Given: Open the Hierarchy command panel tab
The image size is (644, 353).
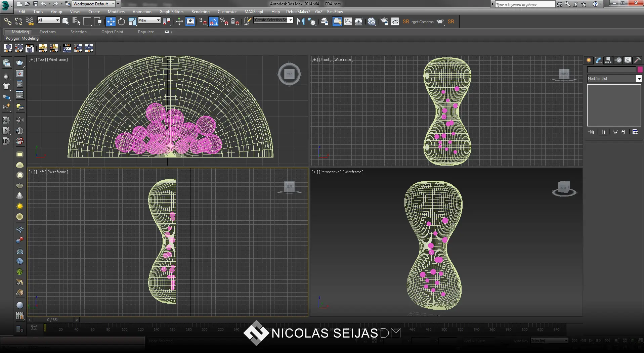Looking at the screenshot, I should pyautogui.click(x=608, y=60).
